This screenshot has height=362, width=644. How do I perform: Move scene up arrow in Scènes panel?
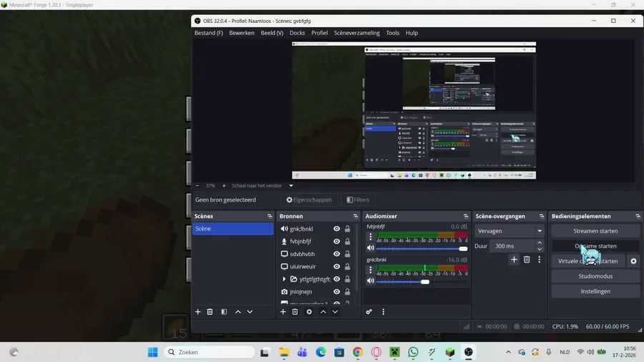(238, 312)
